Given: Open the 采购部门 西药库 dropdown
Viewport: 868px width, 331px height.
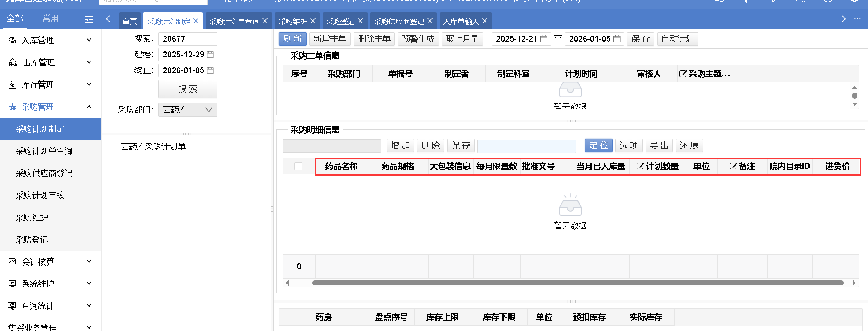Looking at the screenshot, I should click(188, 110).
